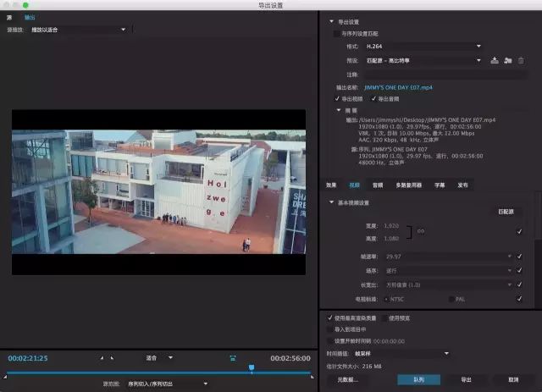
Task: Open the 音频 tab
Action: 378,185
